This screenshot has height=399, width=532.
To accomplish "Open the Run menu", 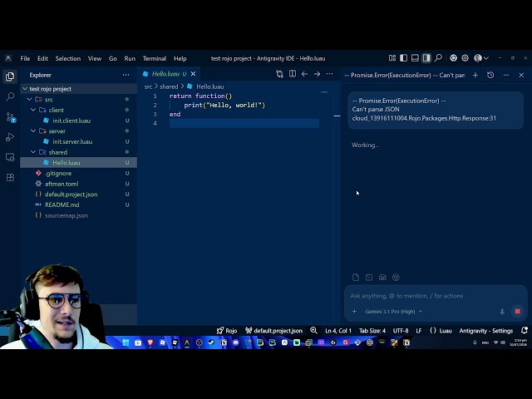I will (130, 58).
